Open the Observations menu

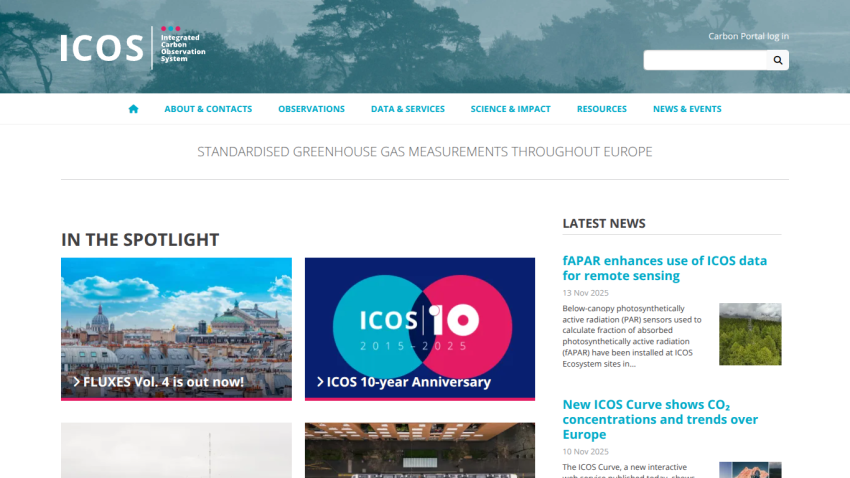pos(311,109)
